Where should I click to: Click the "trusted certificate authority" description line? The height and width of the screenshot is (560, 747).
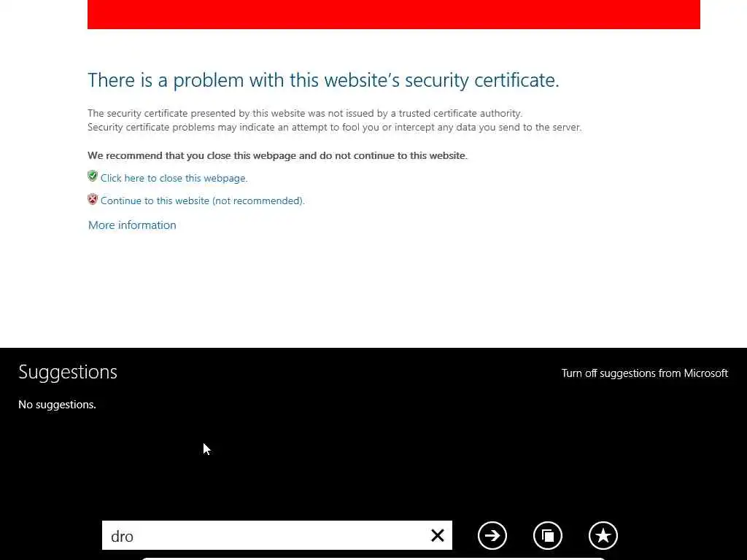coord(305,113)
